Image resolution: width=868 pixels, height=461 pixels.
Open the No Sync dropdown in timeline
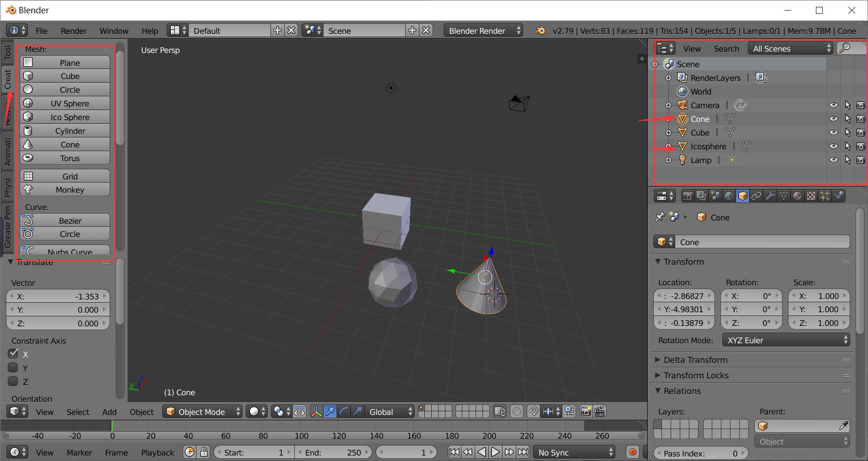575,452
